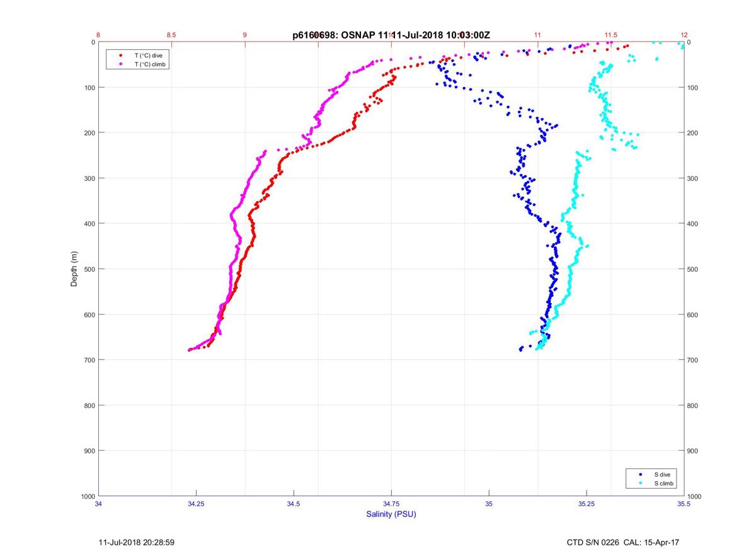Viewport: 756px width, 558px height.
Task: Select the 'S dive' legend entry
Action: coord(663,474)
